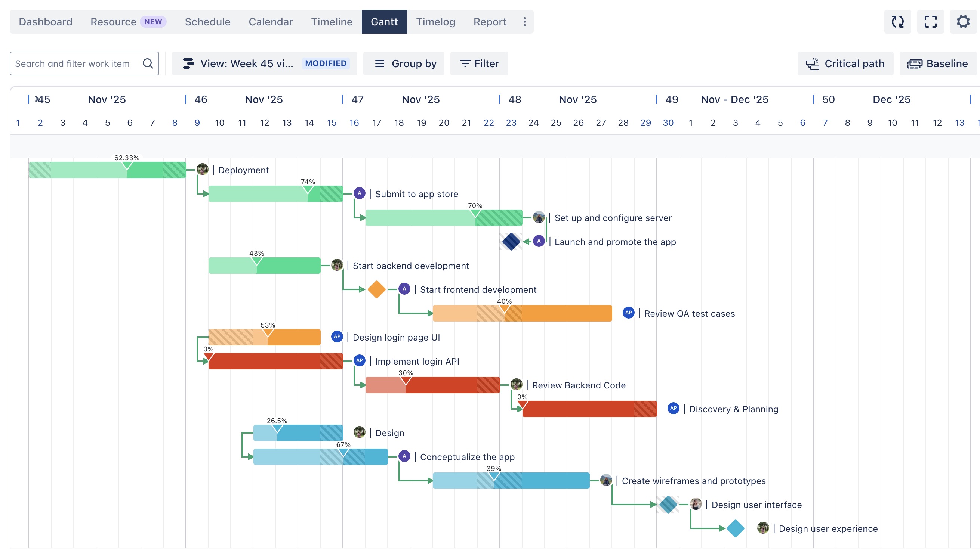Click the search magnifier icon
The width and height of the screenshot is (980, 549).
click(148, 63)
